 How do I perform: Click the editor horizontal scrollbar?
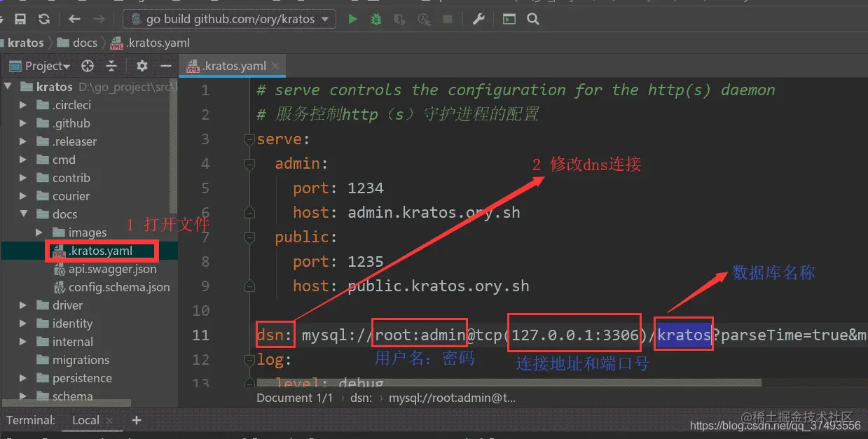[509, 383]
